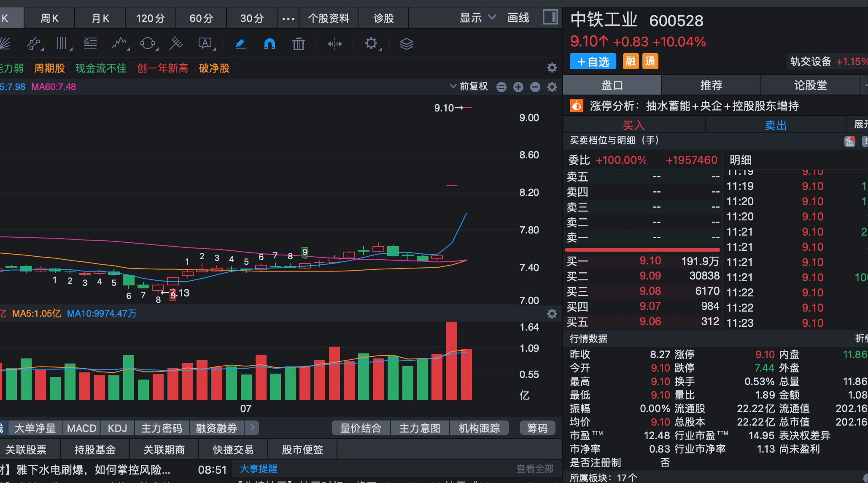Select the 融资融券 indicator
Viewport: 868px width, 483px height.
pos(216,428)
